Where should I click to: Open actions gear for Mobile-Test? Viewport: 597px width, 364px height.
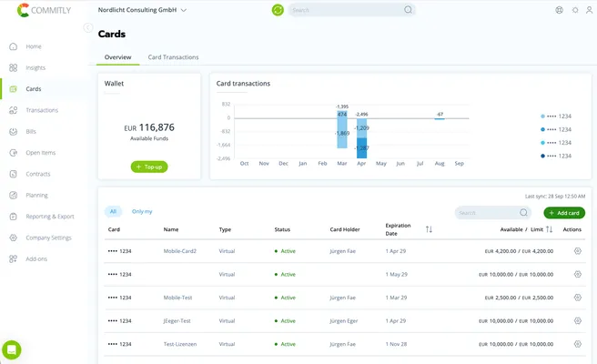pos(578,298)
